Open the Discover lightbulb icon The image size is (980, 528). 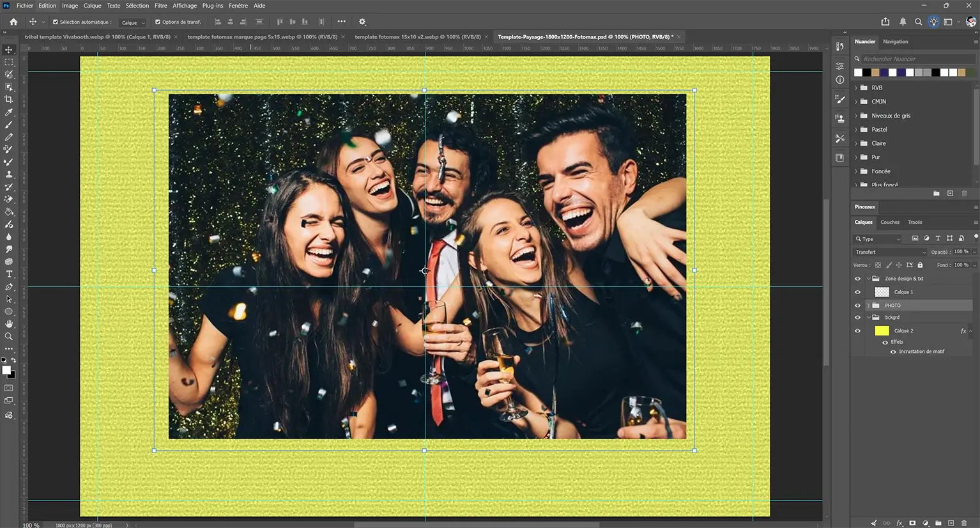tap(934, 22)
